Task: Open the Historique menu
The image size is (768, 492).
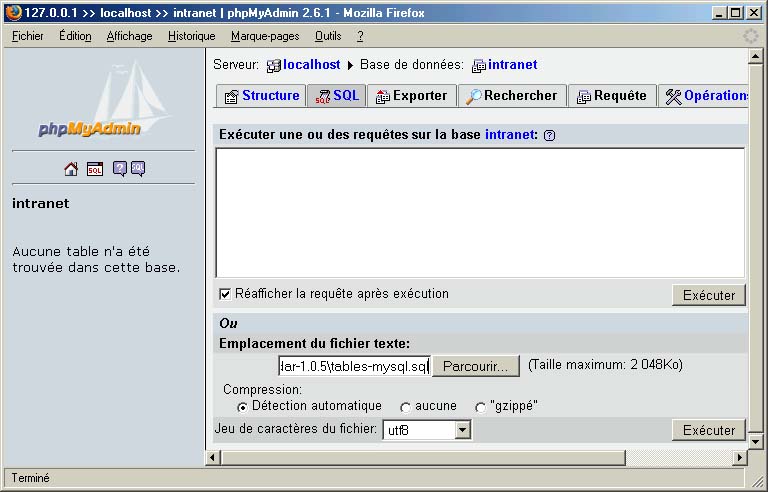Action: pos(192,36)
